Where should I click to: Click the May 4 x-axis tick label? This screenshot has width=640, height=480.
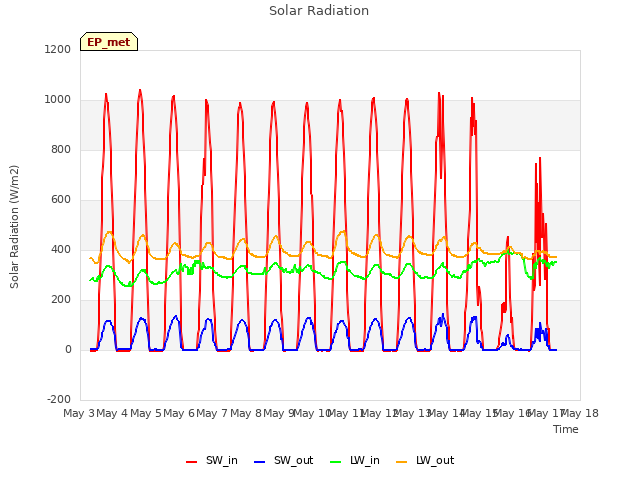(x=112, y=413)
